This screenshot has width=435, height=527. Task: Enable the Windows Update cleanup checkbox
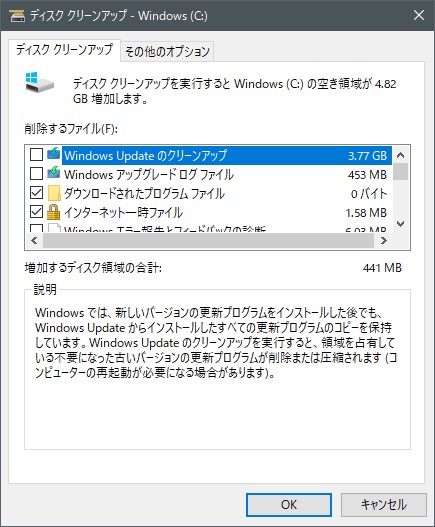(36, 155)
